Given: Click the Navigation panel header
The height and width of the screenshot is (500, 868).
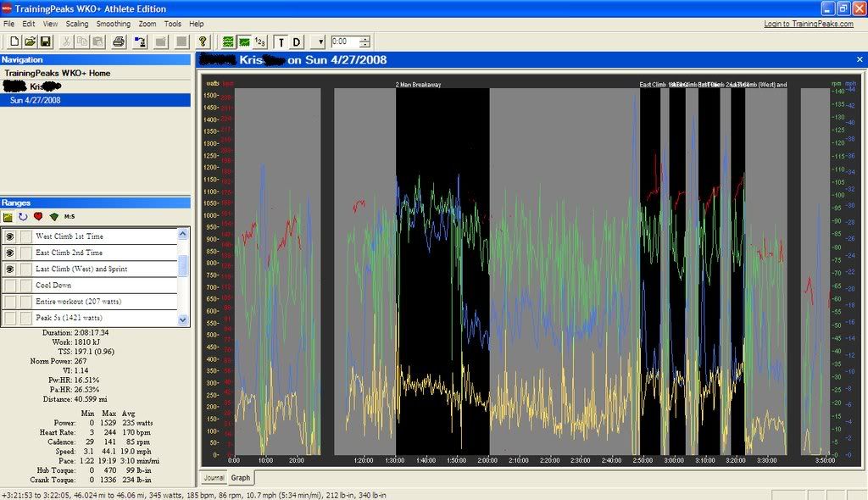Looking at the screenshot, I should pos(95,60).
